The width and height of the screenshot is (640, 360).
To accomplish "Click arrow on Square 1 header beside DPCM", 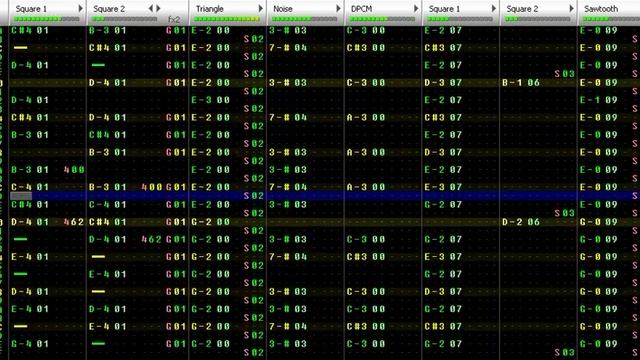I will click(493, 9).
